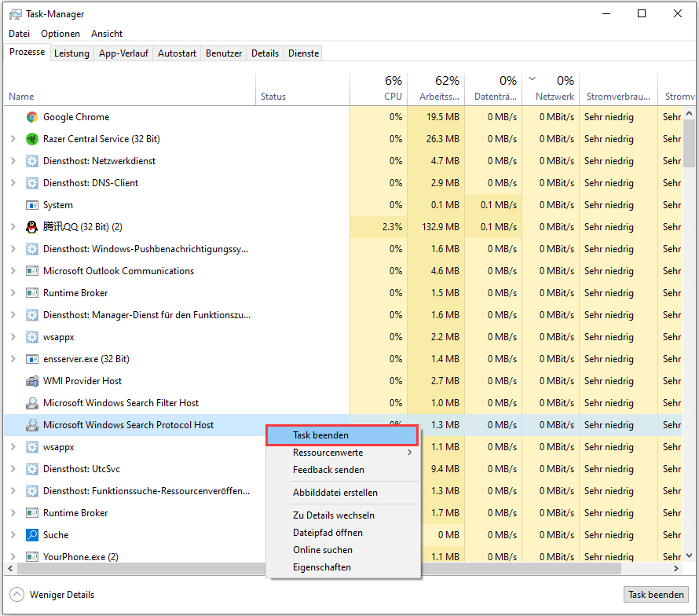Switch to the Autostart tab

177,53
